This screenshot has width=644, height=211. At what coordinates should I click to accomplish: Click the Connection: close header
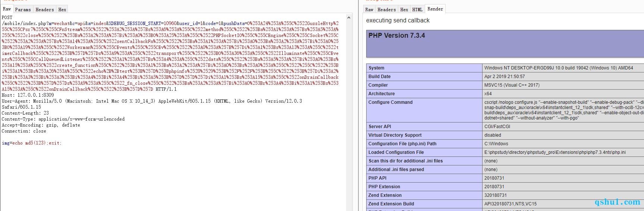(x=24, y=131)
